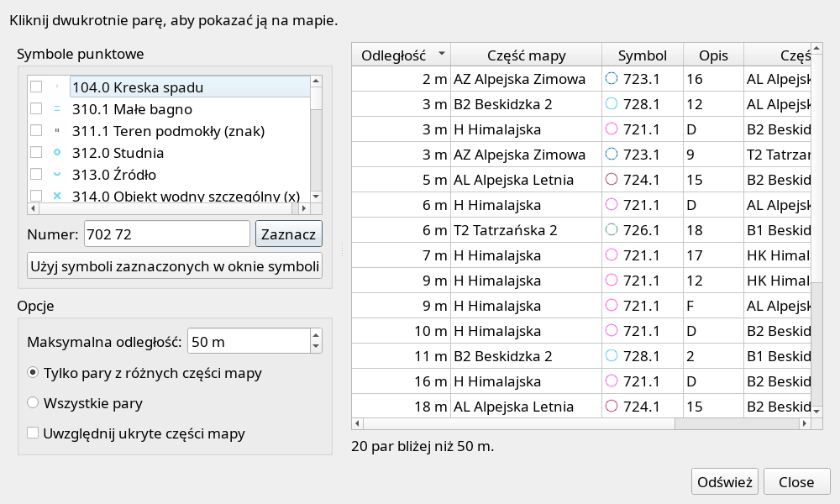Select the 'T2 Tatrzańska 2' cell

click(526, 230)
